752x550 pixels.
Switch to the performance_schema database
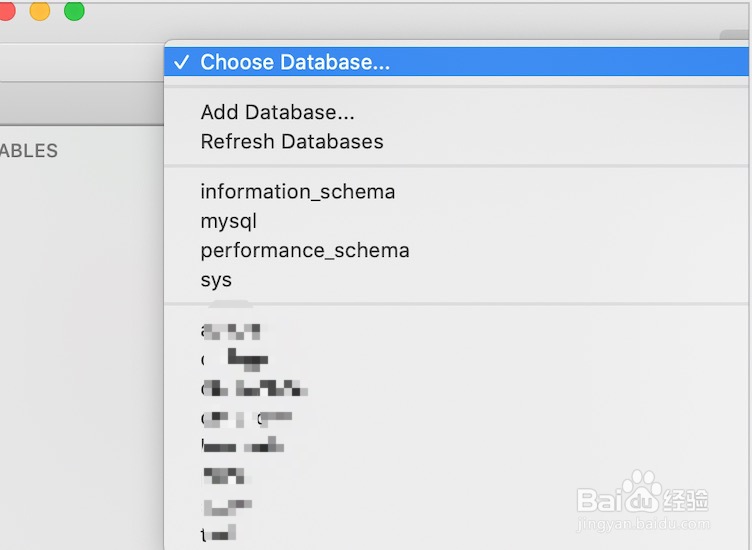(x=304, y=250)
